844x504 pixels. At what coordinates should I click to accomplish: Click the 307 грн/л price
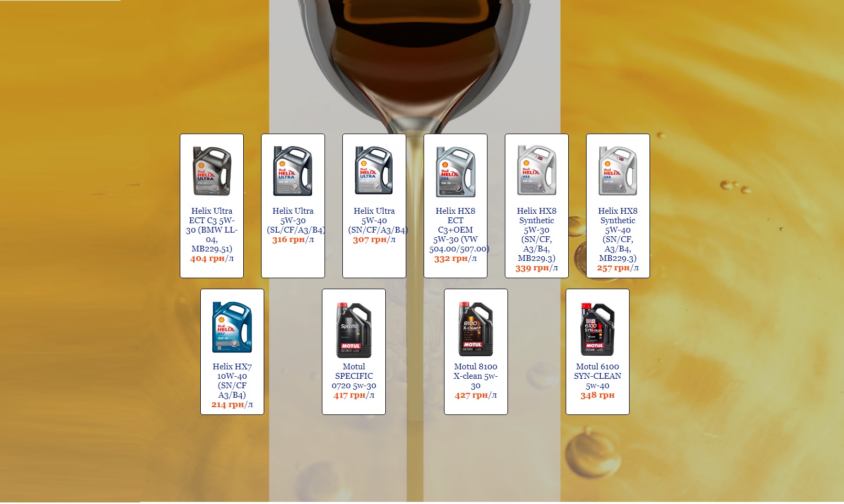(x=374, y=239)
